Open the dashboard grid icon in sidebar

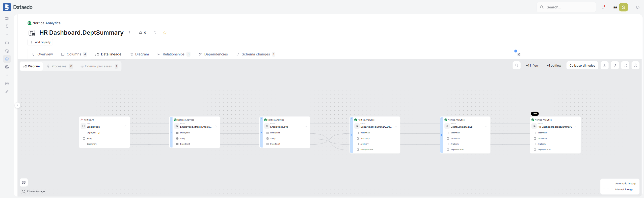click(x=7, y=18)
